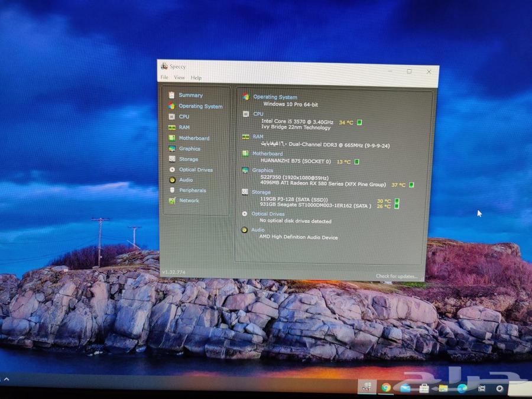Click the 'S22F350 (1920x1080@59Hz)' monitor line
Viewport: 532px width, 399px height.
(294, 177)
